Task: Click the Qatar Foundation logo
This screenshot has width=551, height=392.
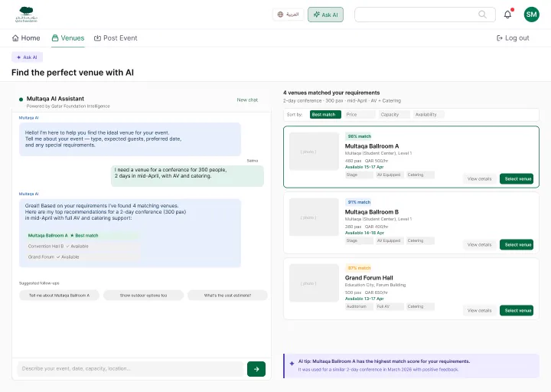Action: tap(26, 15)
